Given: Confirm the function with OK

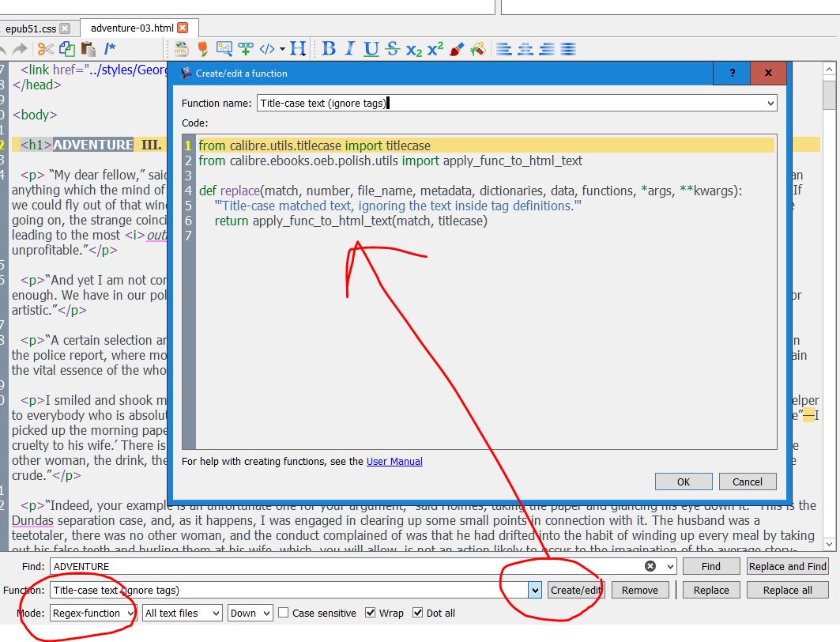Looking at the screenshot, I should (684, 481).
